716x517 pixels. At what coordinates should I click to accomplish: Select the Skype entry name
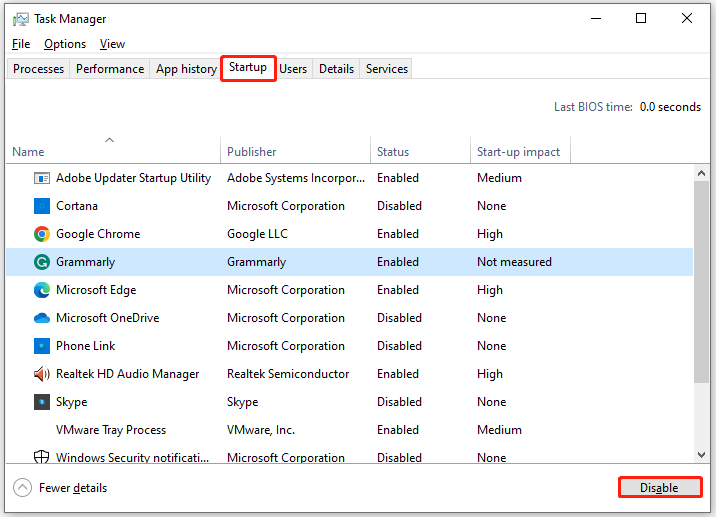pos(71,402)
